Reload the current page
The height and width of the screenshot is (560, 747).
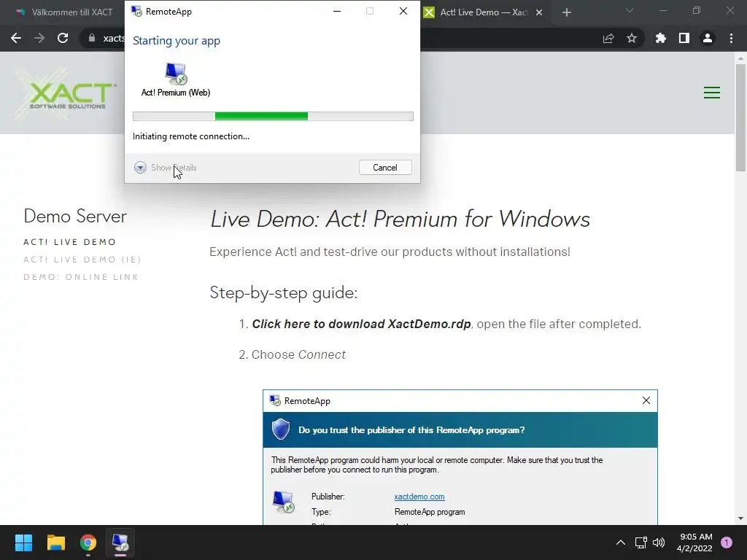(x=63, y=38)
